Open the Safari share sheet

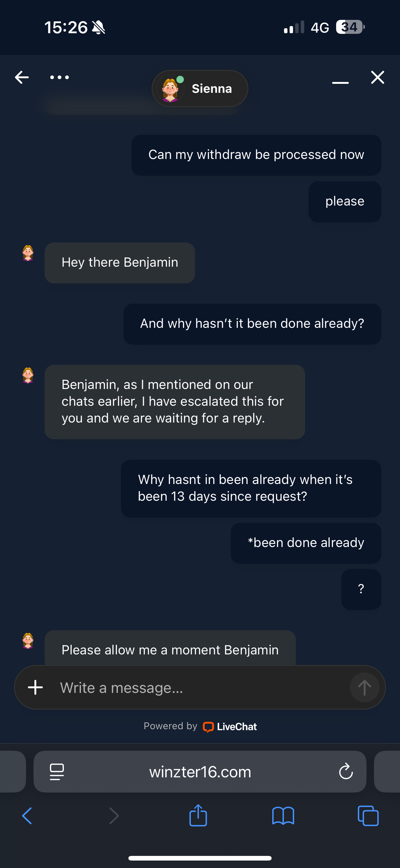click(x=198, y=816)
